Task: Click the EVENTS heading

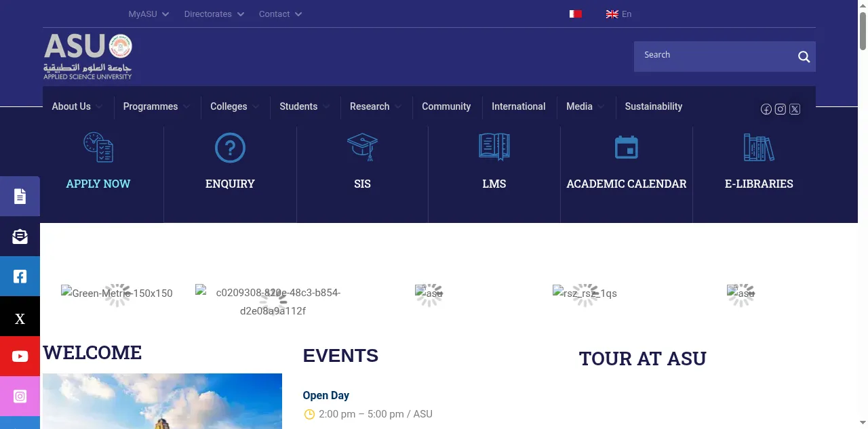Action: pyautogui.click(x=340, y=356)
